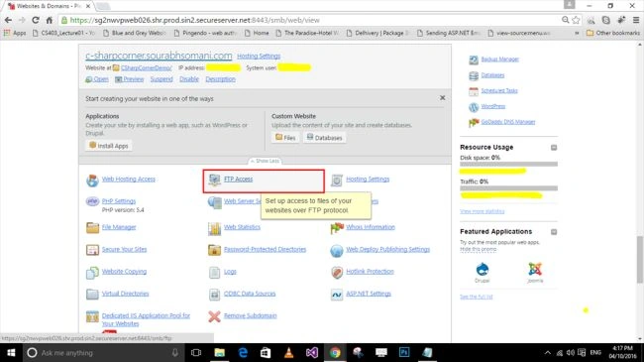The image size is (644, 362).
Task: Click the Databases icon in right sidebar
Action: pos(474,75)
